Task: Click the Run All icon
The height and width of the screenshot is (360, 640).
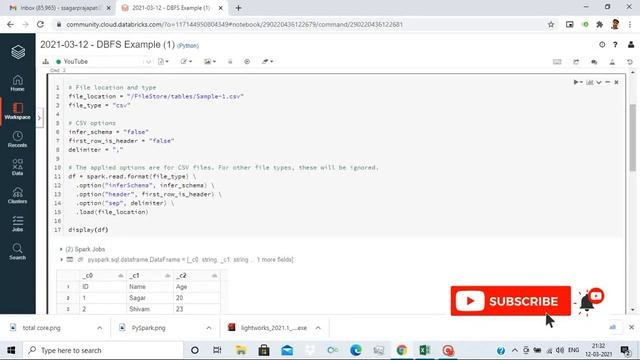Action: [x=247, y=62]
